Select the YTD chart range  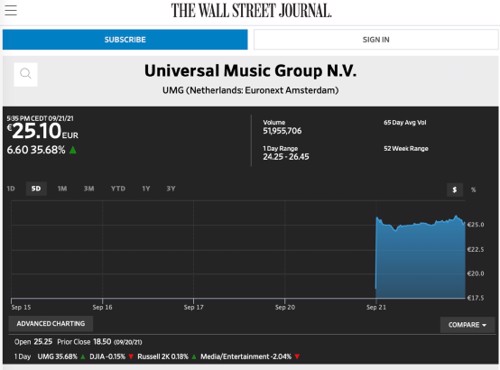[118, 189]
